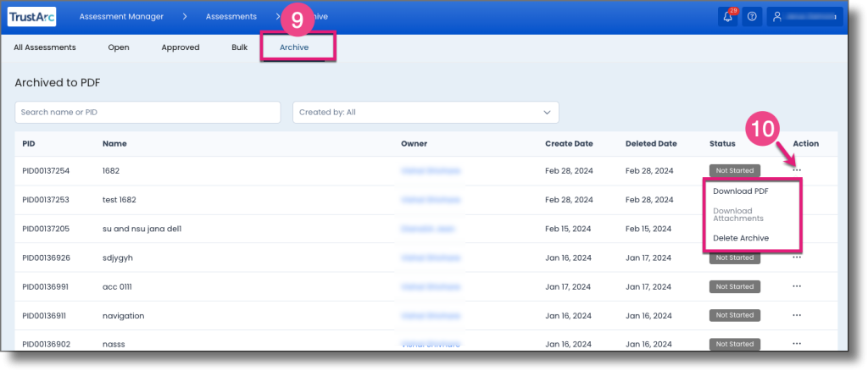Click the Status column header
Screen dimensions: 868x371
(x=722, y=143)
